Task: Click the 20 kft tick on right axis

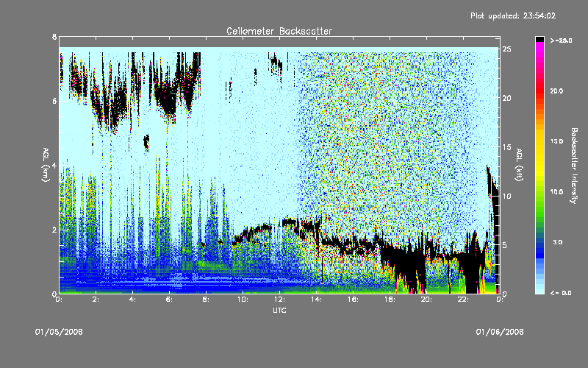Action: (506, 98)
